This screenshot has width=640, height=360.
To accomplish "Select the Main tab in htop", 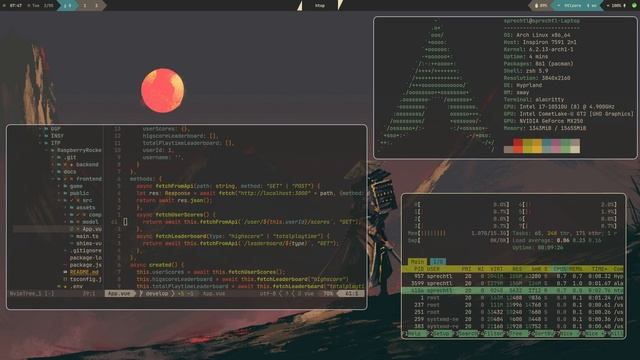I will pos(418,262).
